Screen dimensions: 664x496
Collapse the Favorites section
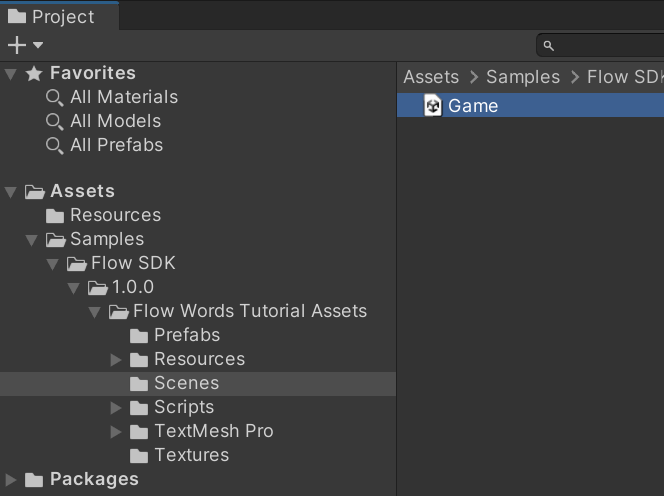coord(11,73)
